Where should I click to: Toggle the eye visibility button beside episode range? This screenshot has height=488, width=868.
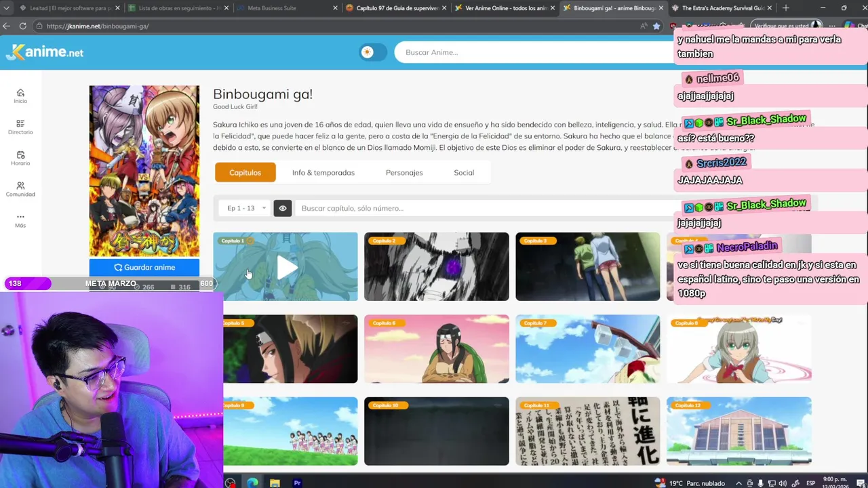click(283, 208)
